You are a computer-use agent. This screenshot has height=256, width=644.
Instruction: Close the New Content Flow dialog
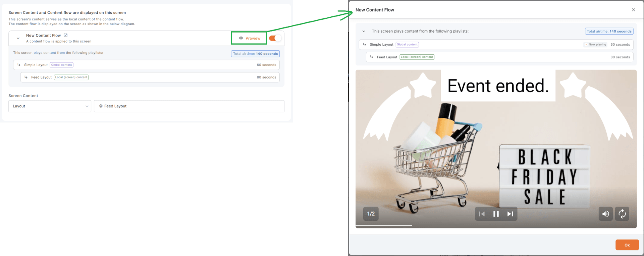pos(634,10)
